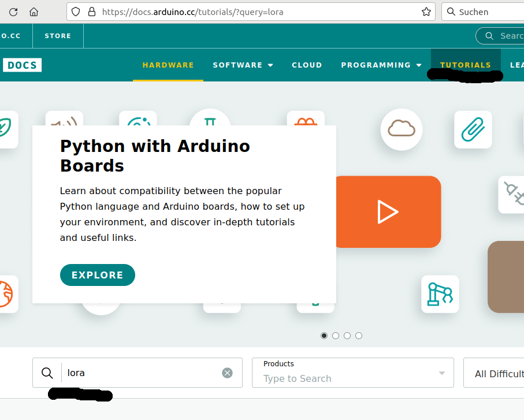
Task: Clear the lora search text
Action: point(228,373)
